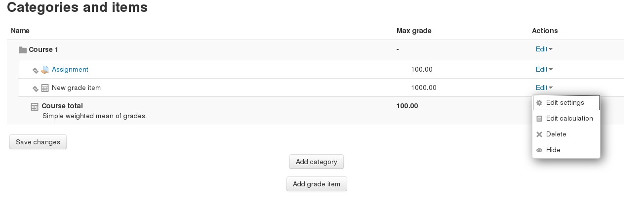This screenshot has height=216, width=644.
Task: Click the gear icon for Edit settings
Action: point(539,103)
